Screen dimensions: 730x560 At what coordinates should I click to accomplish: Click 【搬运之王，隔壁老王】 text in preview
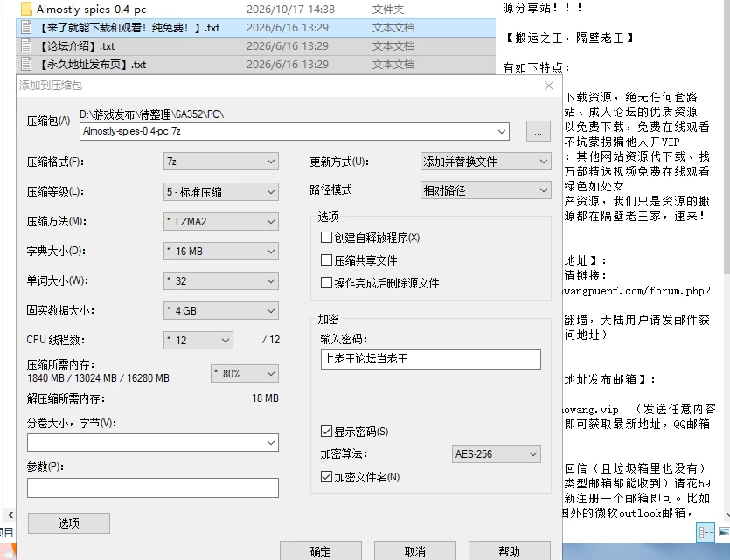click(x=569, y=38)
